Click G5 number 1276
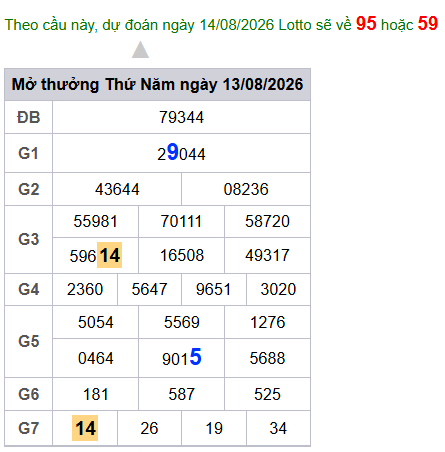Image resolution: width=445 pixels, height=452 pixels. click(x=268, y=322)
